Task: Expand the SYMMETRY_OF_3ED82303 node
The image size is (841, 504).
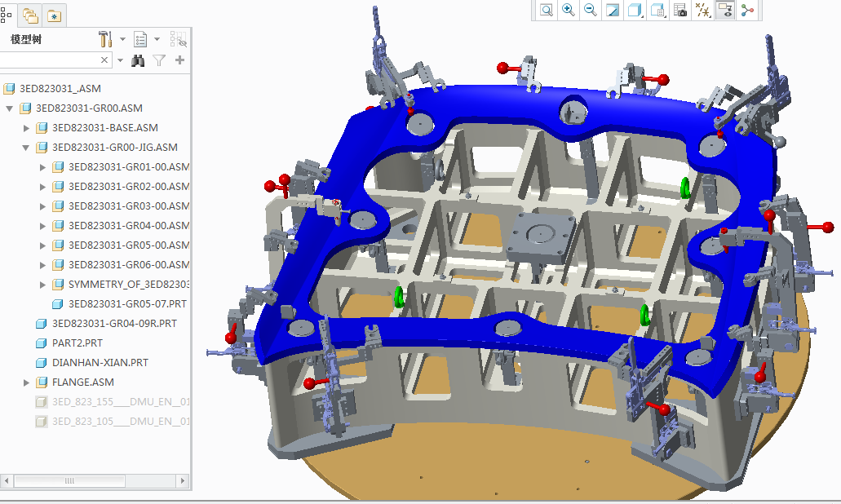Action: tap(42, 285)
